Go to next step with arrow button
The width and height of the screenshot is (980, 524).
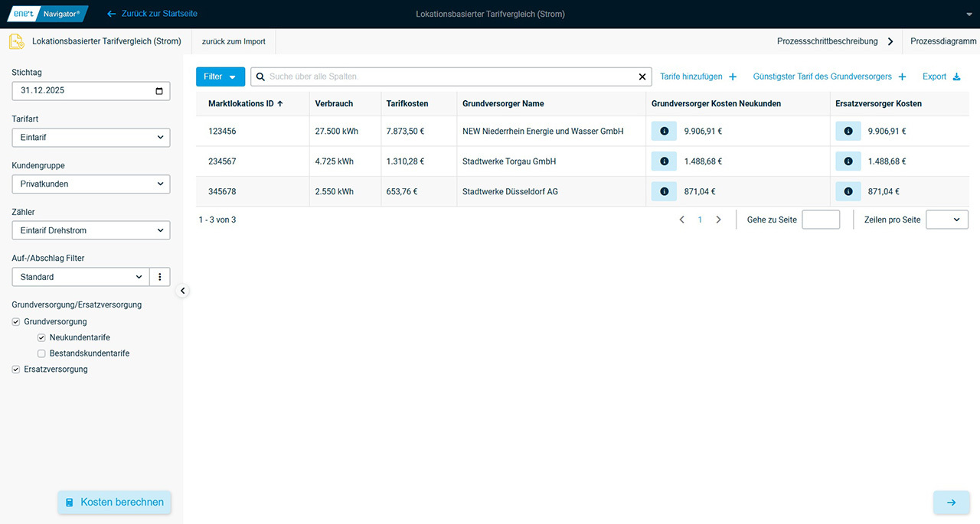[951, 503]
